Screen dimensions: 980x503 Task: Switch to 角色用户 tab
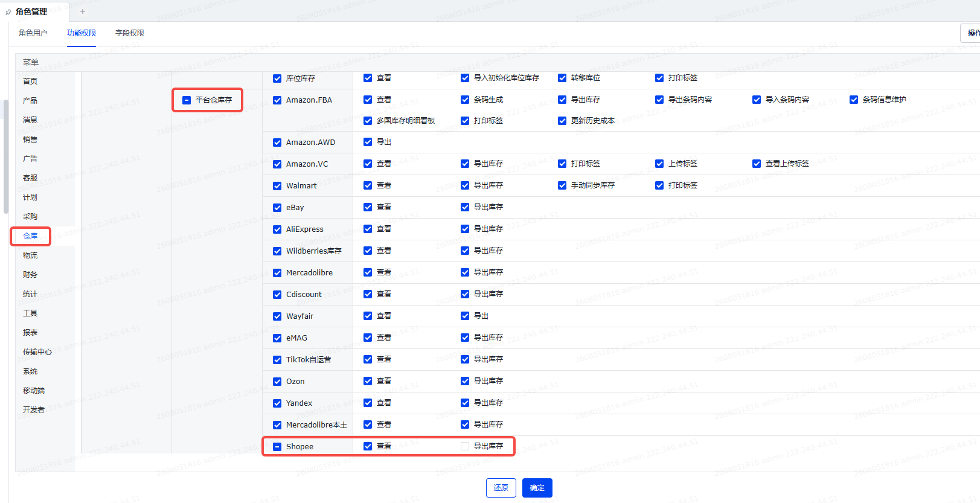click(x=33, y=33)
